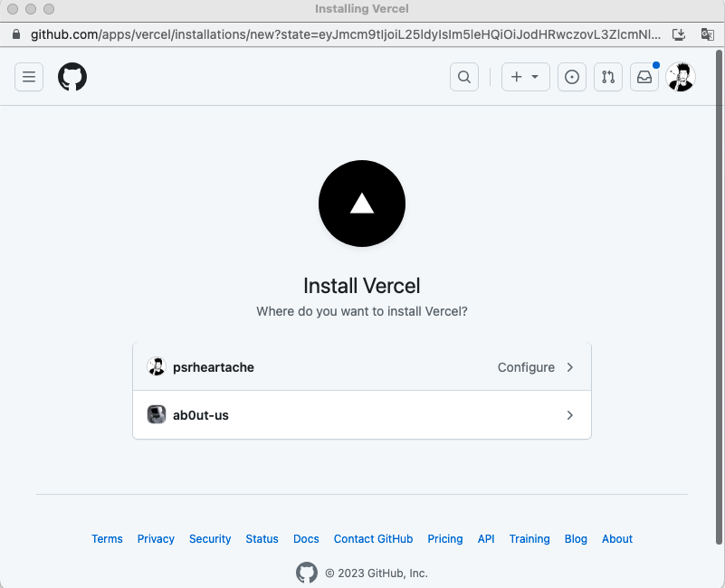Click the psrheartache avatar image
The image size is (725, 588).
point(157,367)
